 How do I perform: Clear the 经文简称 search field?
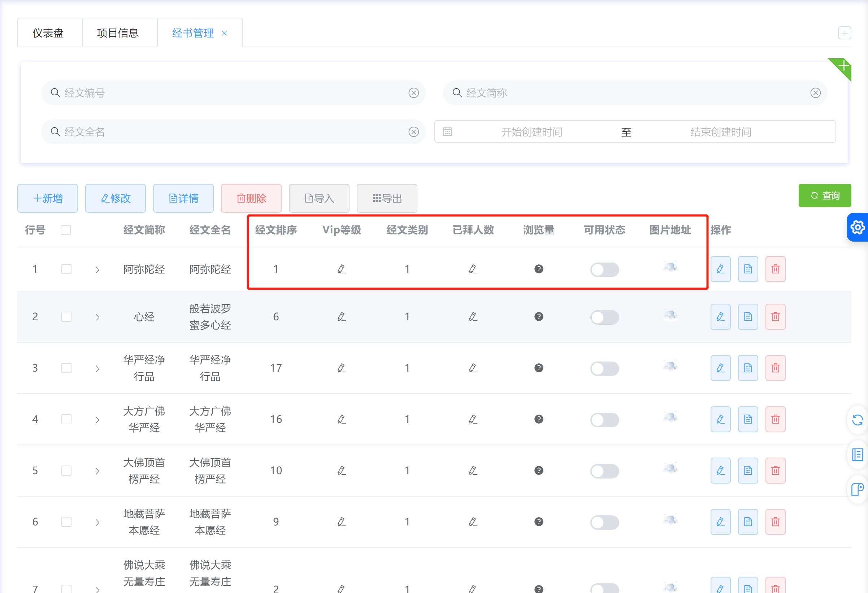click(x=815, y=93)
